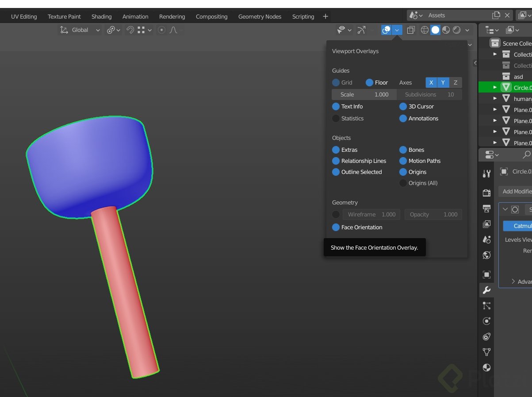Expand the Advanced modifier section
Image resolution: width=532 pixels, height=397 pixels.
513,281
